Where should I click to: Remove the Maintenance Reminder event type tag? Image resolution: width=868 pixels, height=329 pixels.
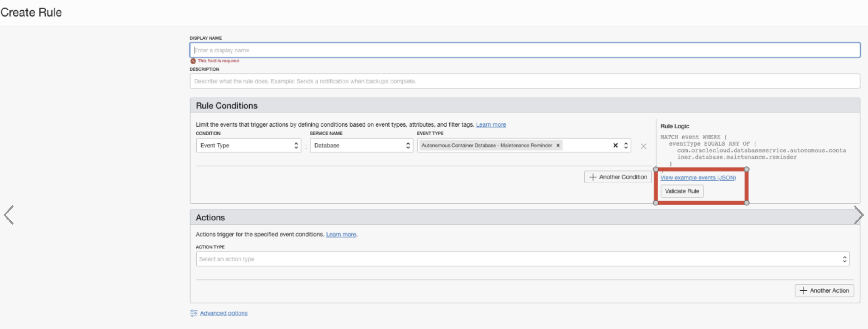pos(558,146)
